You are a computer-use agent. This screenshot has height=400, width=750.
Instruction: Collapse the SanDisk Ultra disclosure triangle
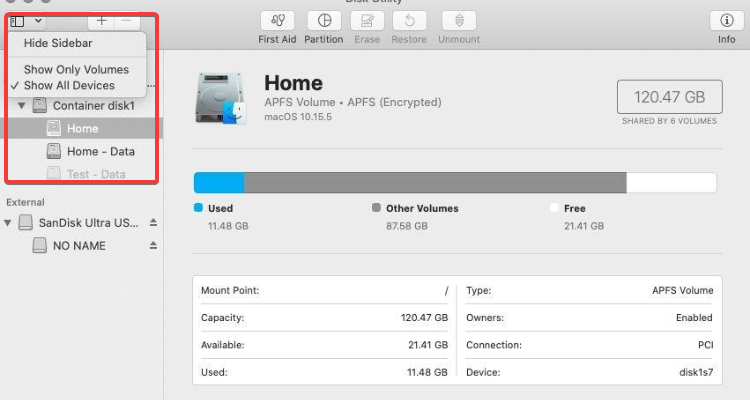[8, 222]
